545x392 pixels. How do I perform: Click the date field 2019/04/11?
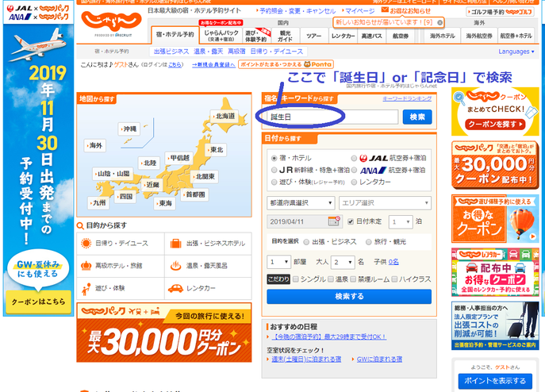click(305, 221)
